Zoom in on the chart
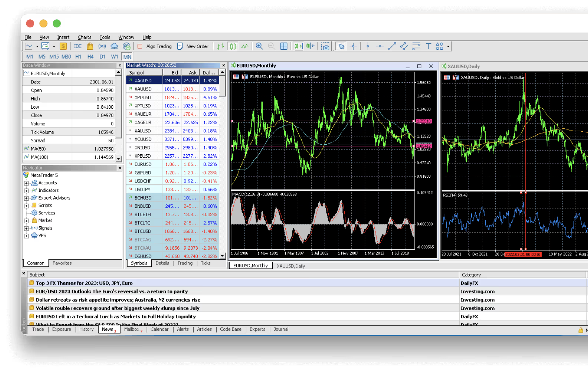 pos(259,46)
